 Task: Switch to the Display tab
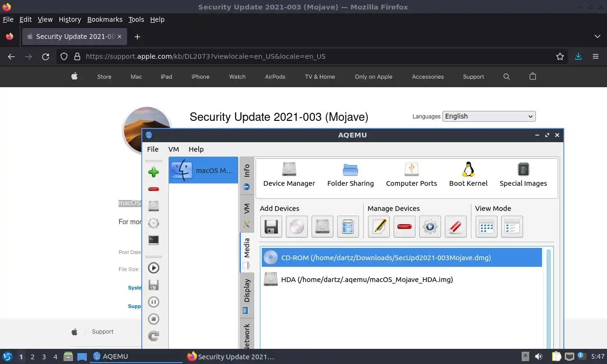[x=247, y=295]
